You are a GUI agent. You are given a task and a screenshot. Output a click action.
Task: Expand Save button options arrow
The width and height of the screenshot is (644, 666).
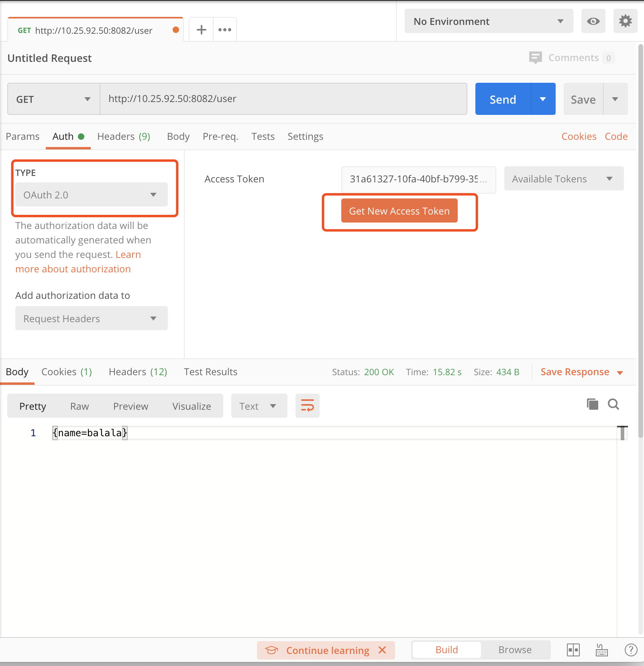[615, 99]
